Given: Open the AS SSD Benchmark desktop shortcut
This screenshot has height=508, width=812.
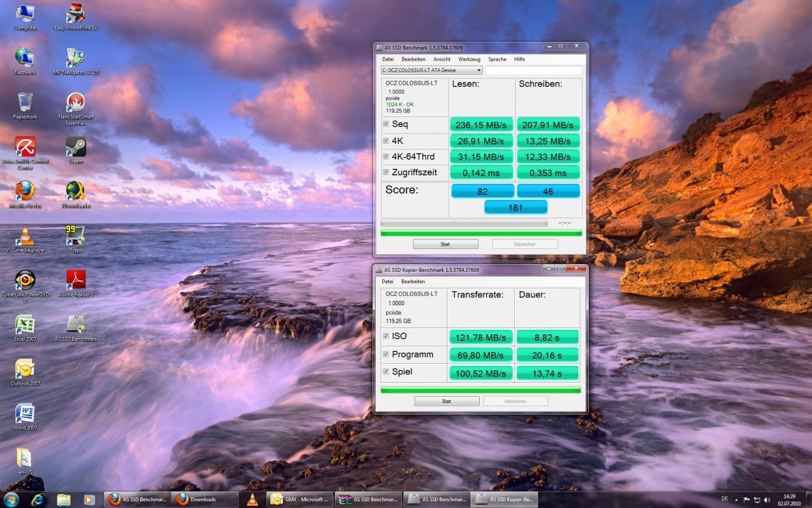Looking at the screenshot, I should coord(76,329).
